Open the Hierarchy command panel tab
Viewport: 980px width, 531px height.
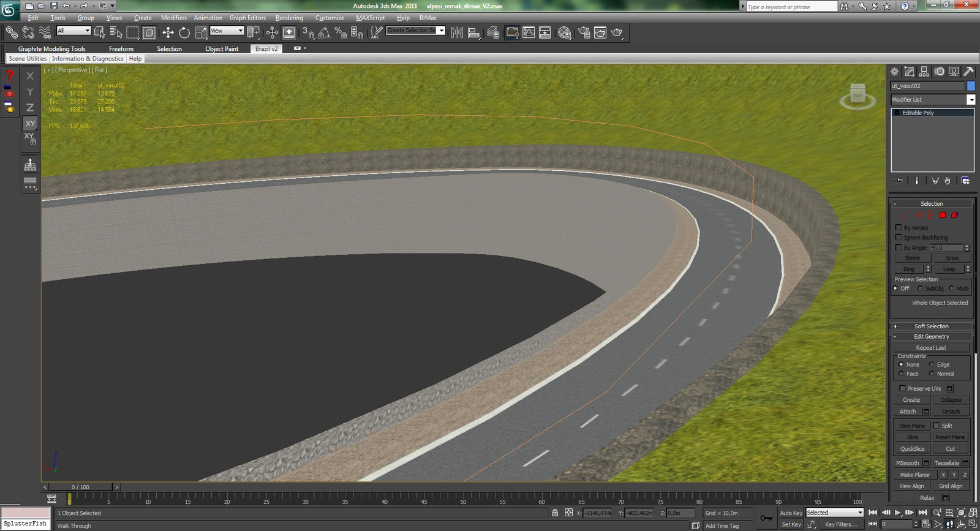(925, 72)
